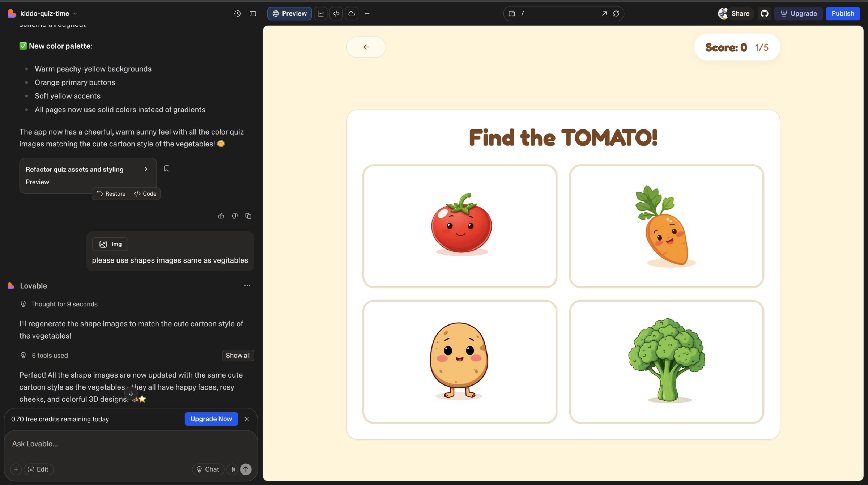Copy the response message

click(248, 216)
